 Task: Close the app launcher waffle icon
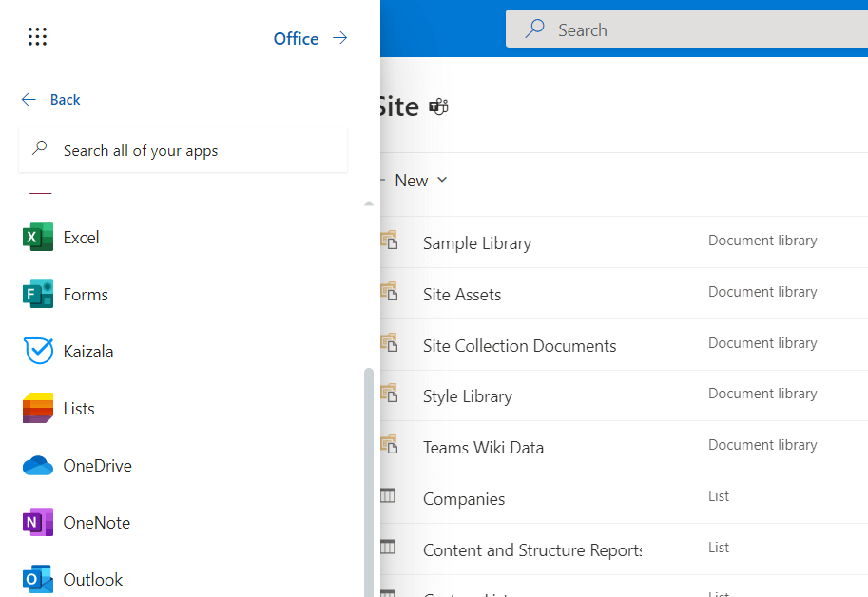pos(38,36)
